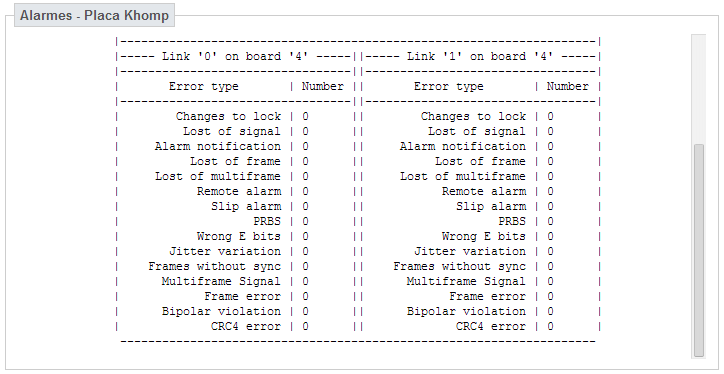
Task: Click Link 1 "Error type" column header
Action: pos(448,86)
